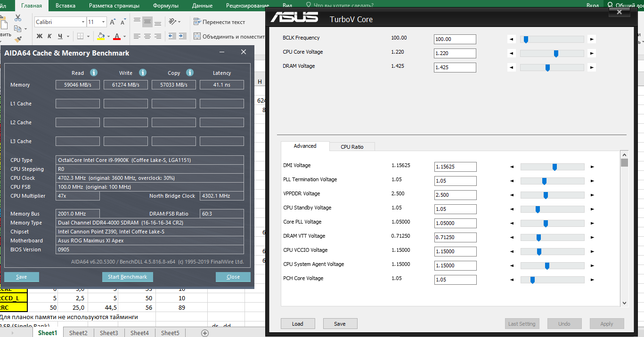Apply red font color A in Excel
The width and height of the screenshot is (644, 337).
(117, 36)
